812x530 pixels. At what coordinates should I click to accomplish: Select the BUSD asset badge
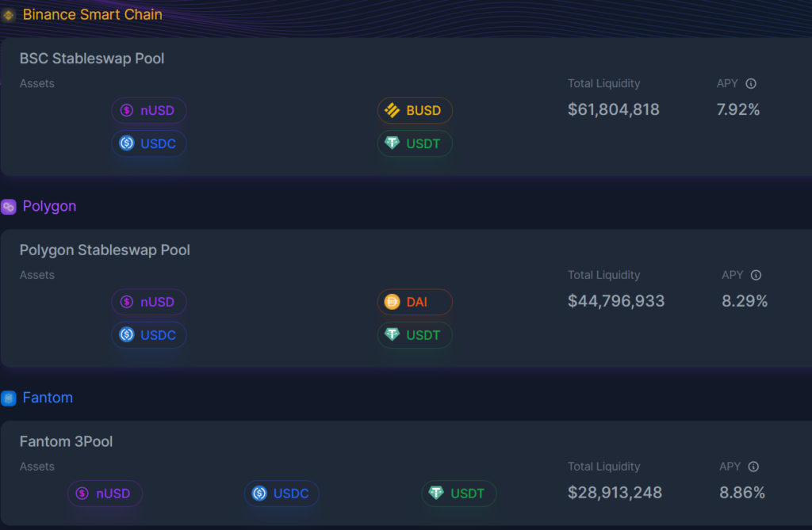(415, 110)
